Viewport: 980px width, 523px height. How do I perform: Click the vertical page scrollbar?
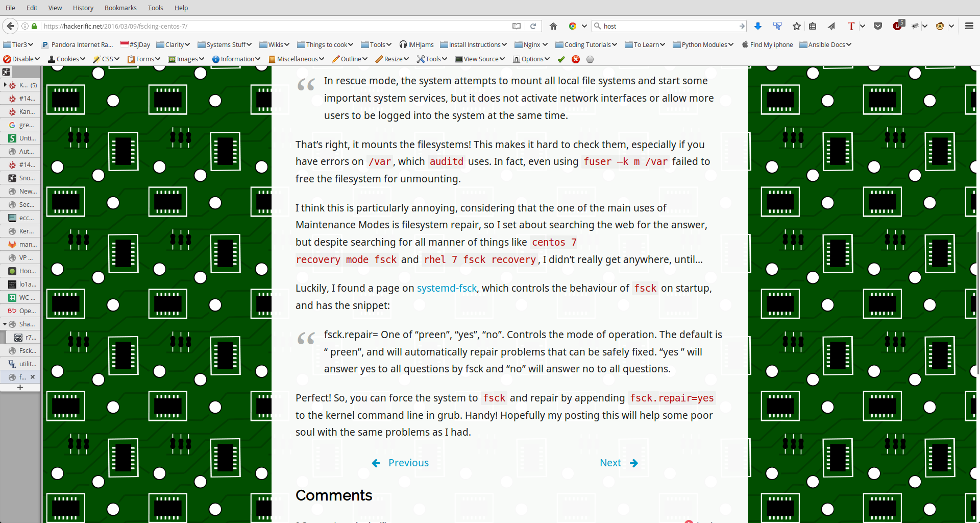click(977, 301)
